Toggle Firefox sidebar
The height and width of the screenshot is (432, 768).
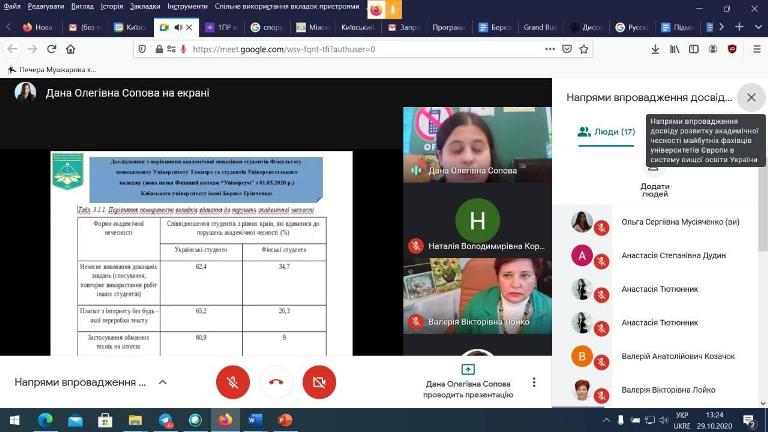coord(694,49)
